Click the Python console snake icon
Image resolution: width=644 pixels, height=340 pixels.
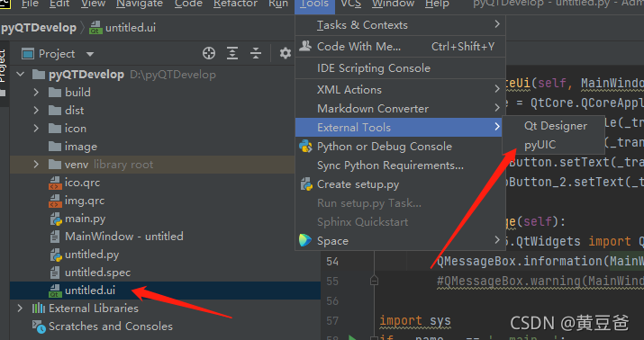tap(305, 147)
